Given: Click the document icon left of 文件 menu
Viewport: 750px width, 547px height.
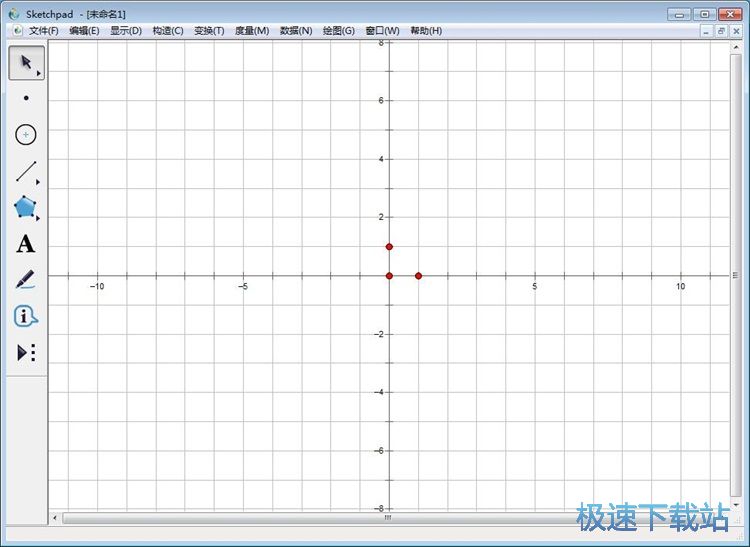Looking at the screenshot, I should point(18,31).
